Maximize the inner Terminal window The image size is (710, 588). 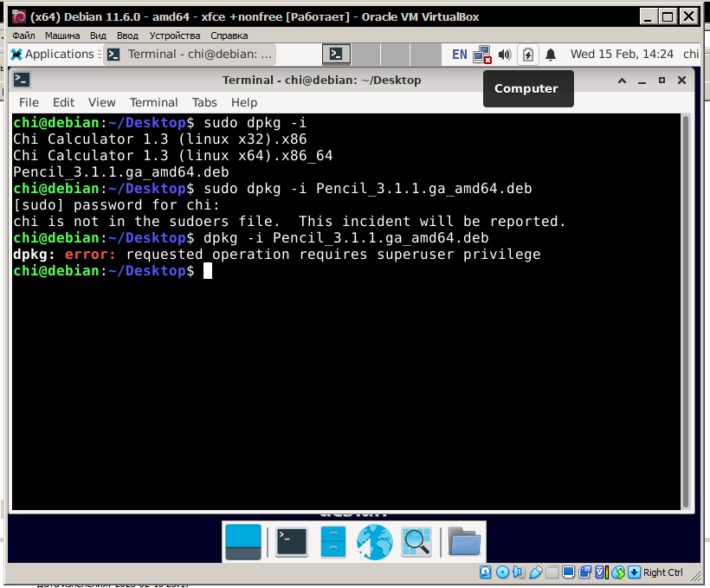662,81
